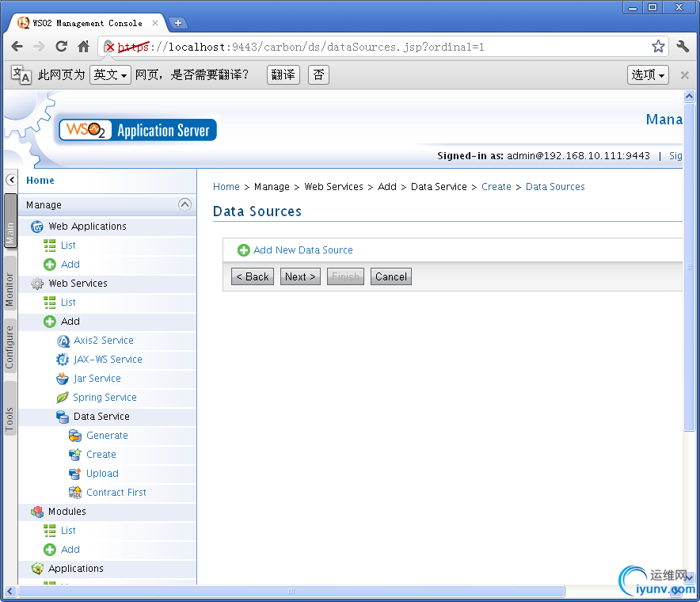Open List under Modules
Screen dimensions: 700x602
coord(68,531)
